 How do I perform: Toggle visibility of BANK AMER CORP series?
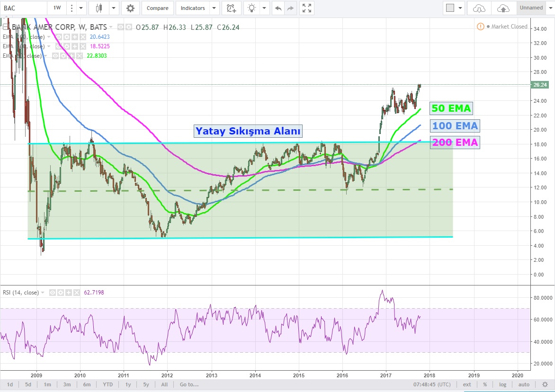121,27
